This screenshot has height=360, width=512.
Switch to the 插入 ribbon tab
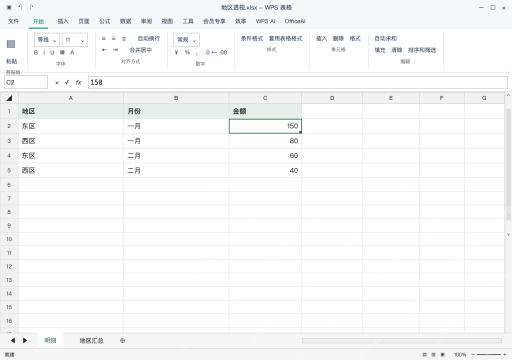tap(63, 21)
